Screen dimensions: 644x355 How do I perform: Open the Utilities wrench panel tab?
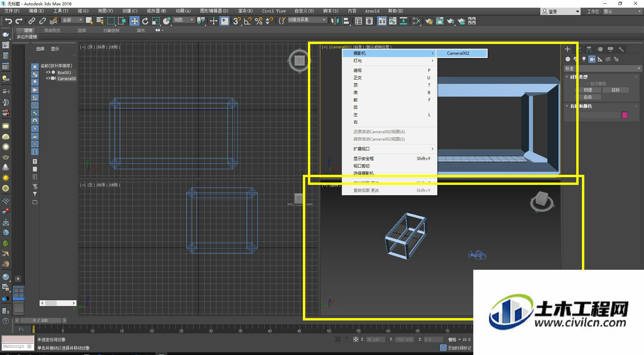[621, 49]
